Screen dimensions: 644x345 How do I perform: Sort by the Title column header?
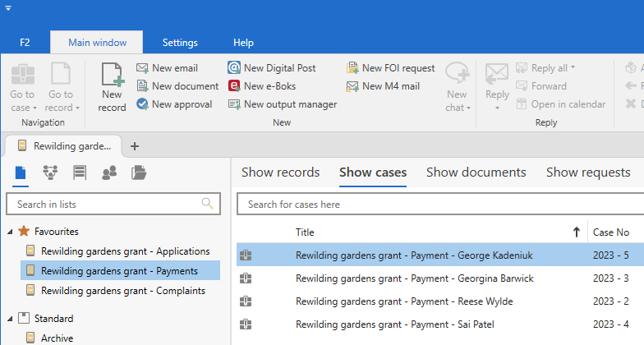[305, 232]
